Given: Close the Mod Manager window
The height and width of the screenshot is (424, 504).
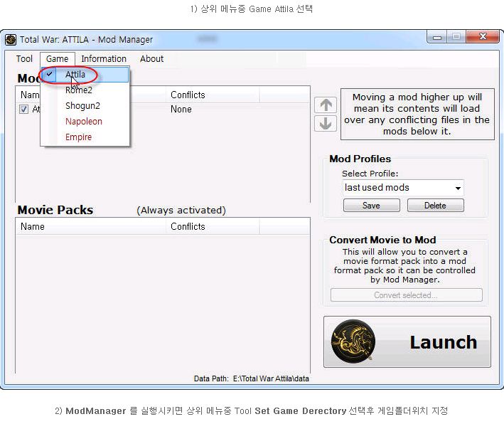Looking at the screenshot, I should pyautogui.click(x=482, y=37).
